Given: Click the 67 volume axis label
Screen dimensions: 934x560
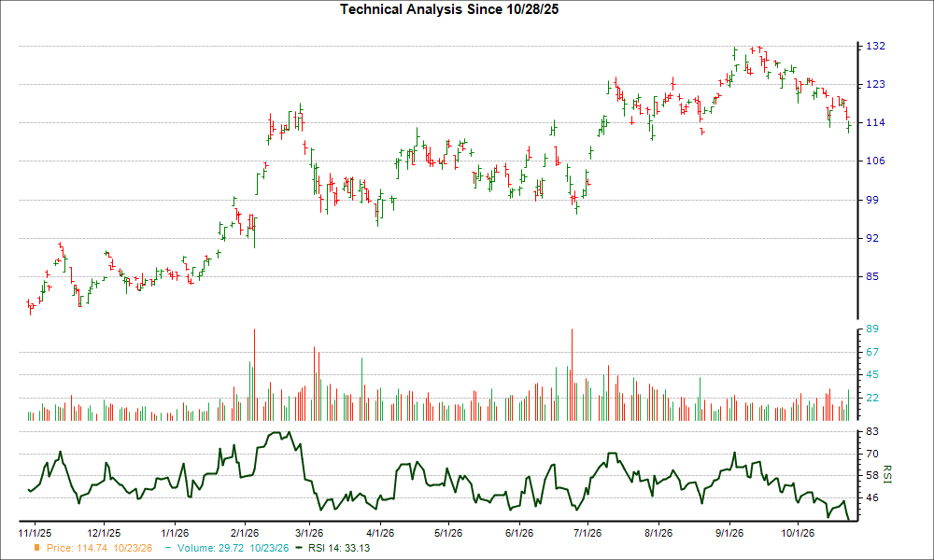Looking at the screenshot, I should pos(872,352).
